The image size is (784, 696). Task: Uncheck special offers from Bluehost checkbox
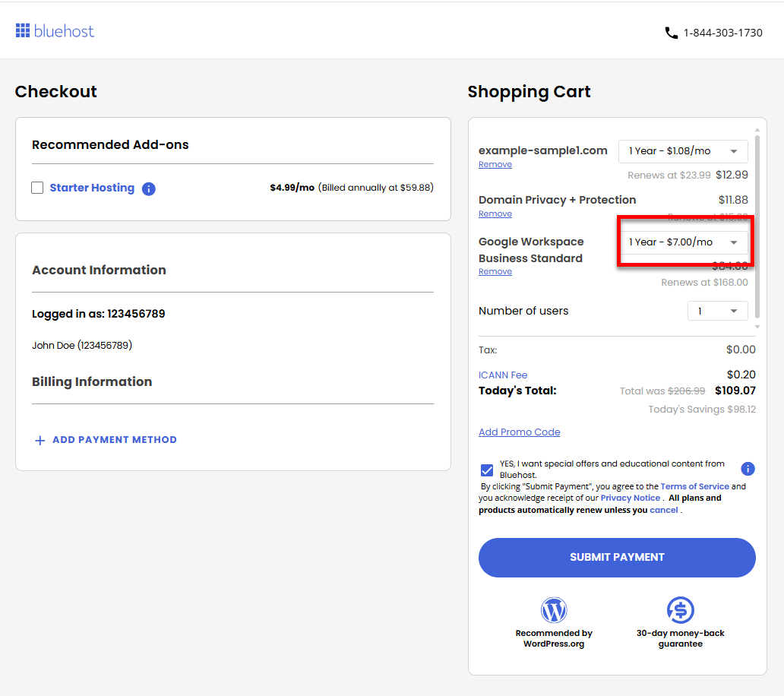(x=486, y=470)
